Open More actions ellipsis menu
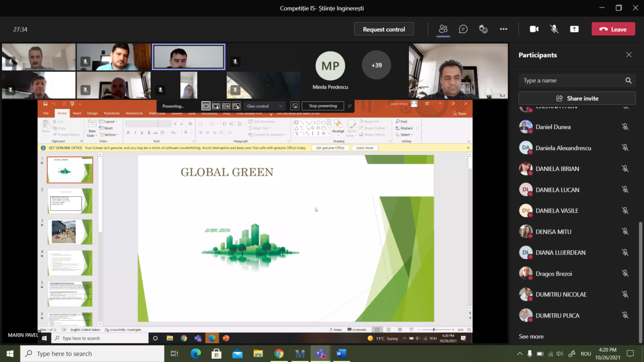The width and height of the screenshot is (644, 362). [503, 29]
